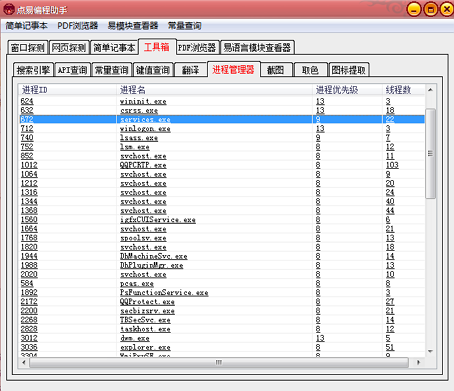
Task: Click the scroll-down arrow of process list
Action: [x=430, y=351]
